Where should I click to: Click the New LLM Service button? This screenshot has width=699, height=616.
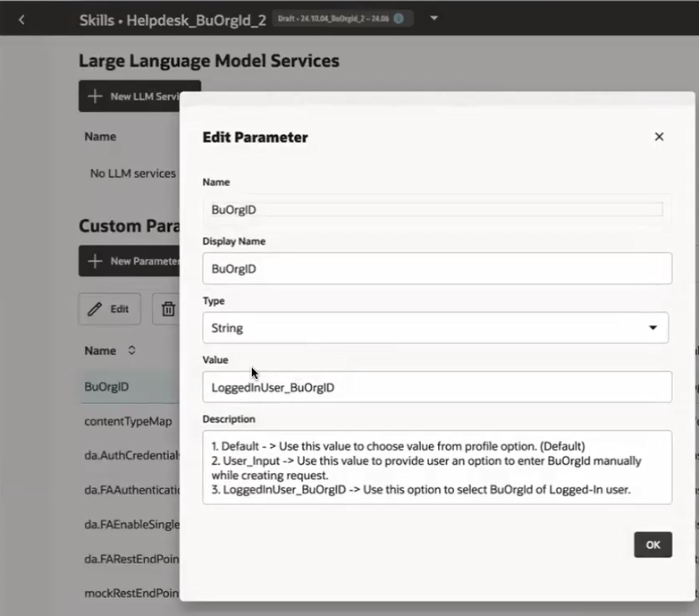(x=139, y=97)
